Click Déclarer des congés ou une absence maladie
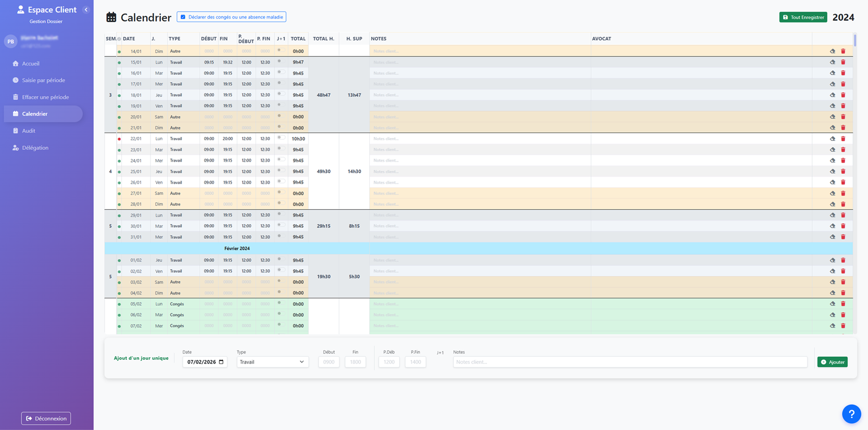 point(231,17)
